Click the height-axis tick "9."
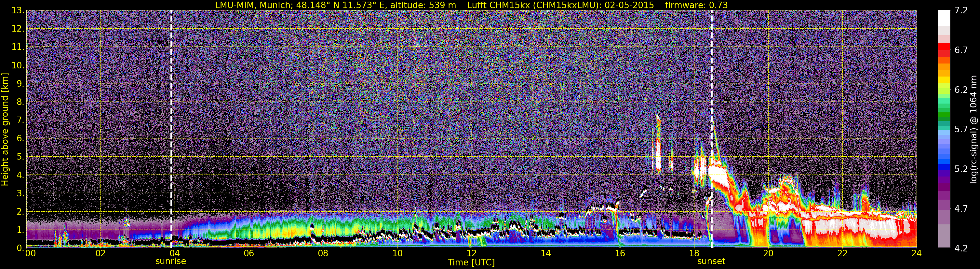Screen dimensions: 980x269 (20, 84)
